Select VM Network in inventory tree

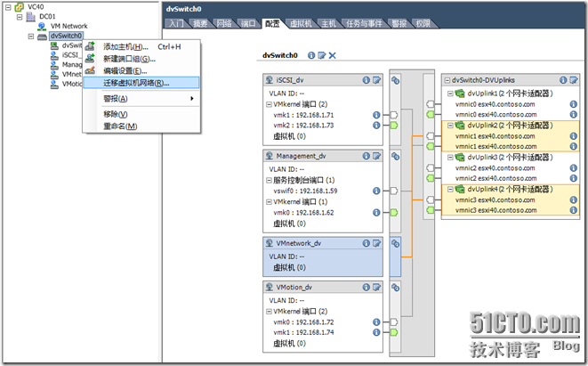(x=69, y=27)
